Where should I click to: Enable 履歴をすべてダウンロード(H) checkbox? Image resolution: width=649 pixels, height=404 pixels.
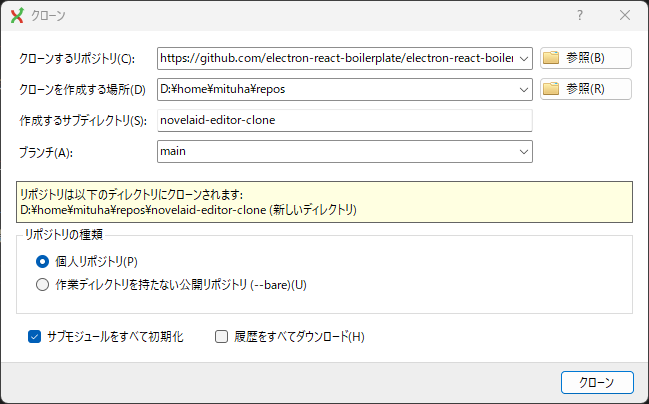(223, 337)
